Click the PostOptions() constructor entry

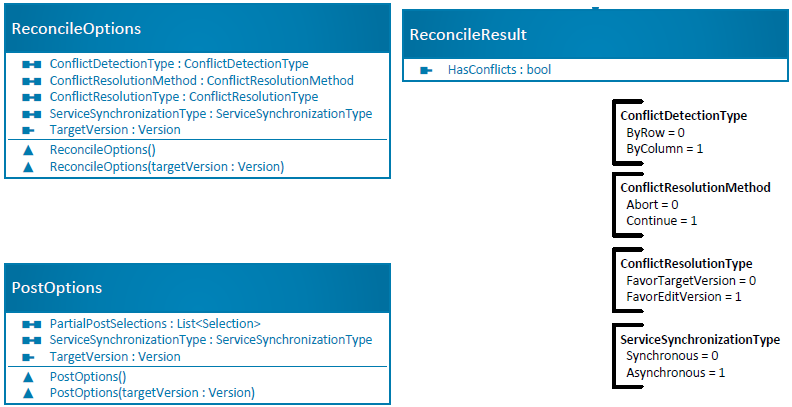coord(88,377)
